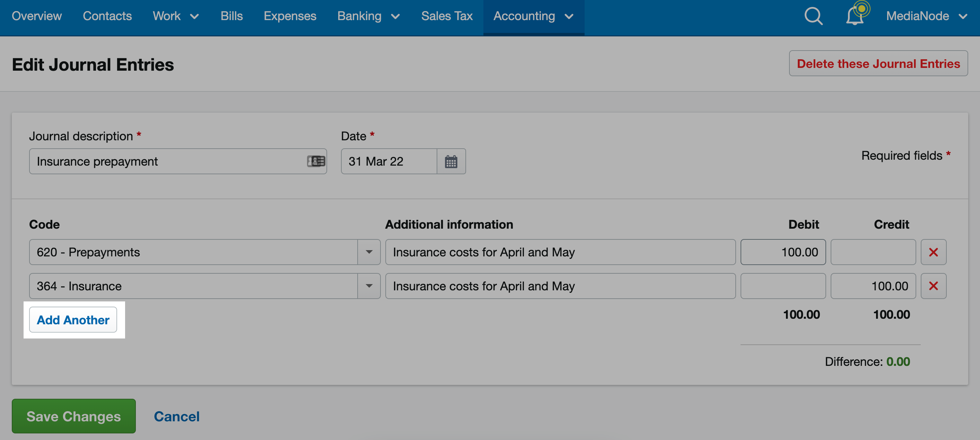This screenshot has height=440, width=980.
Task: Open the date picker calendar icon
Action: click(451, 161)
